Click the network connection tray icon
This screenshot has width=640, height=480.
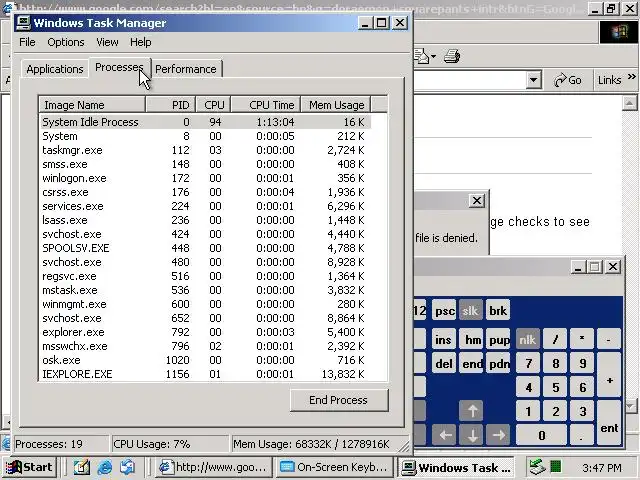tap(537, 466)
